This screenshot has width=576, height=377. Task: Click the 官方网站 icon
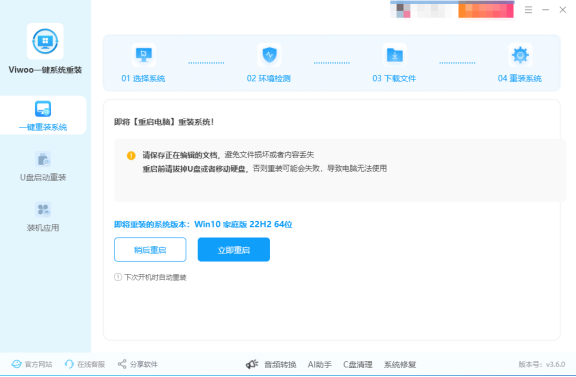[x=17, y=364]
